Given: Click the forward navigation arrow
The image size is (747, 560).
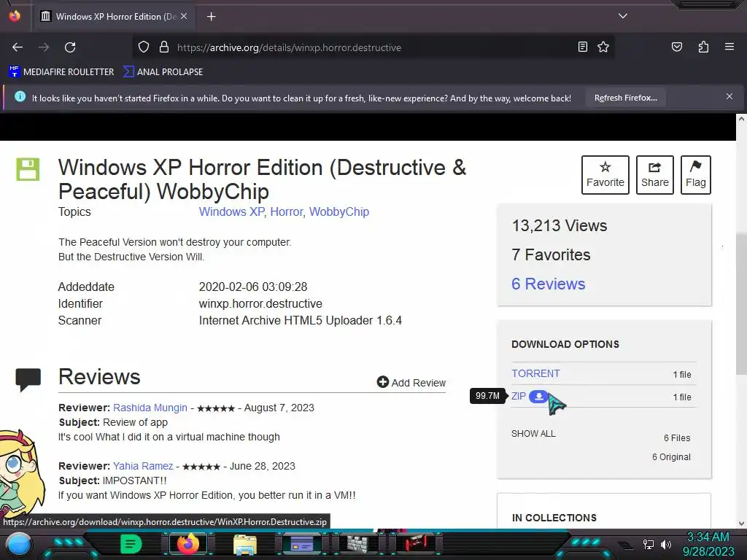Looking at the screenshot, I should (44, 47).
